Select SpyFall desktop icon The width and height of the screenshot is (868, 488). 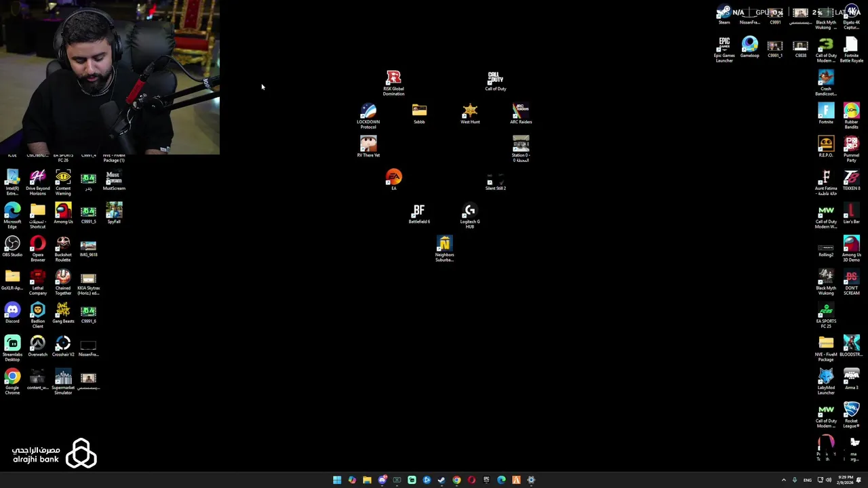[114, 213]
